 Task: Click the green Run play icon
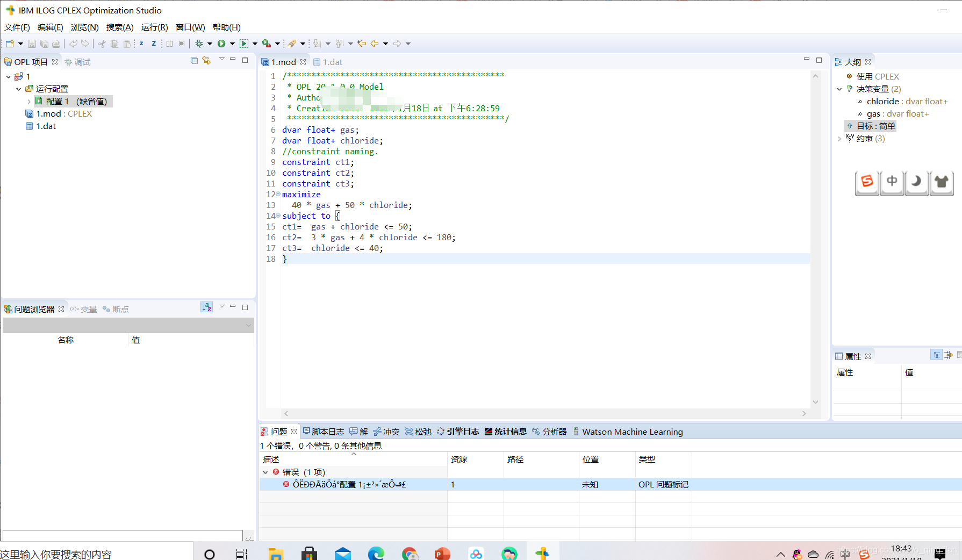[x=221, y=44]
